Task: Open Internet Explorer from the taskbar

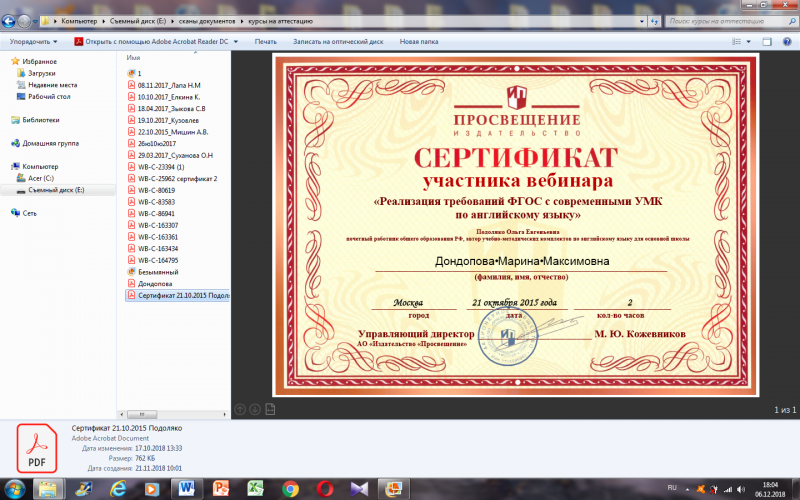Action: tap(118, 489)
